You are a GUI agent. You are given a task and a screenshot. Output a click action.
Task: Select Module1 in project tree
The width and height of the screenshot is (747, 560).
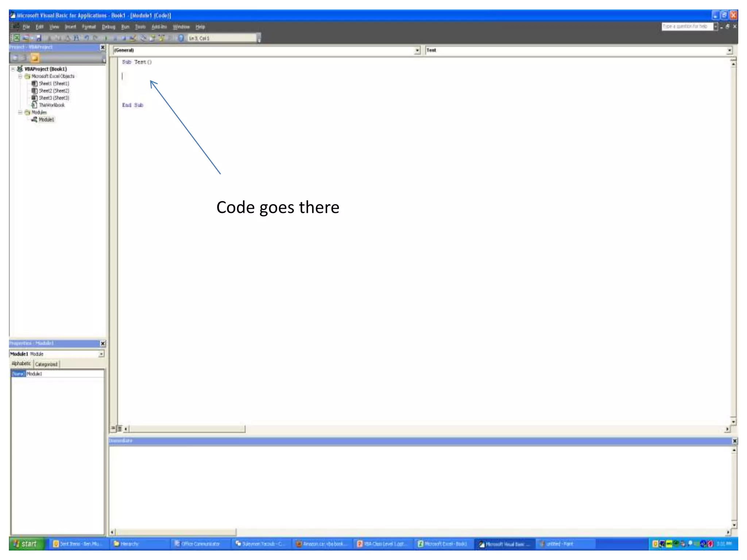click(x=46, y=120)
